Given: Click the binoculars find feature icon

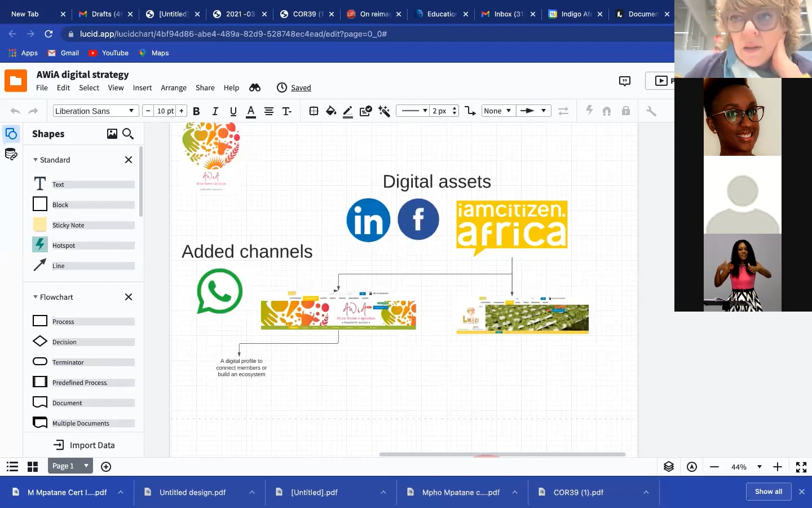Looking at the screenshot, I should tap(255, 87).
